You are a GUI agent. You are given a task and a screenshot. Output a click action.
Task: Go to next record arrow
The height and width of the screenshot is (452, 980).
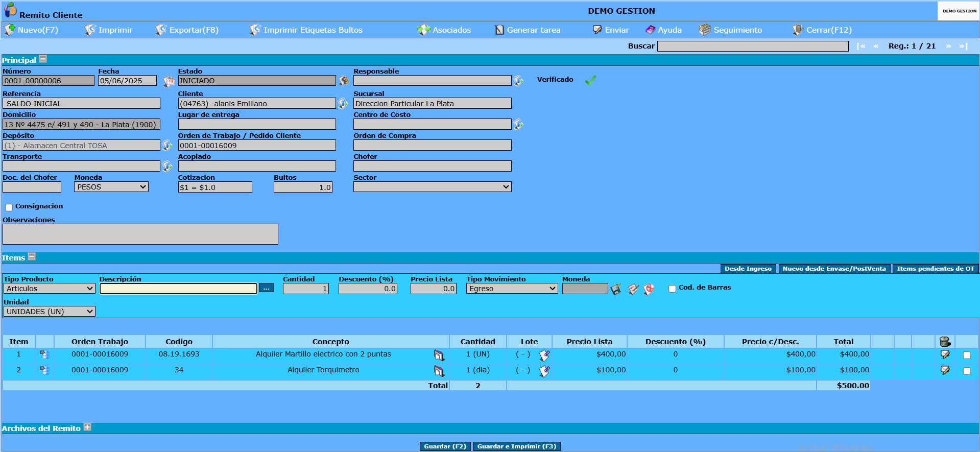pos(948,46)
